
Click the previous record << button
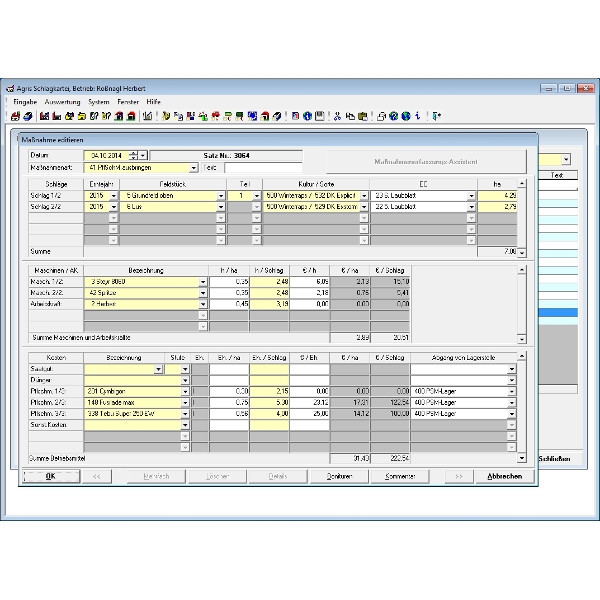[97, 476]
